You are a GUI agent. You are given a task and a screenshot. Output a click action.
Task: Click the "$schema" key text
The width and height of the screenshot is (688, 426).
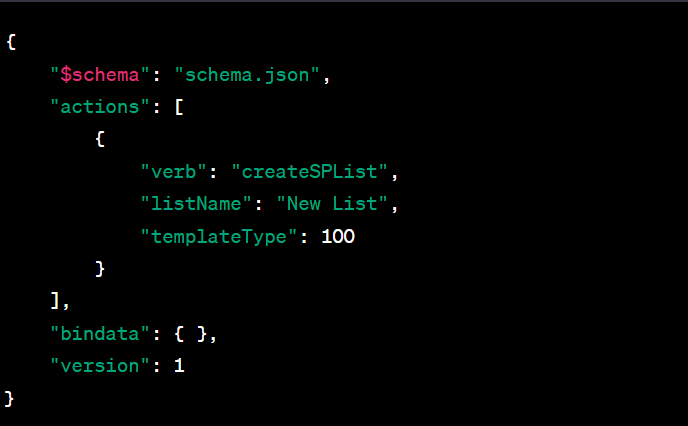[x=100, y=75]
